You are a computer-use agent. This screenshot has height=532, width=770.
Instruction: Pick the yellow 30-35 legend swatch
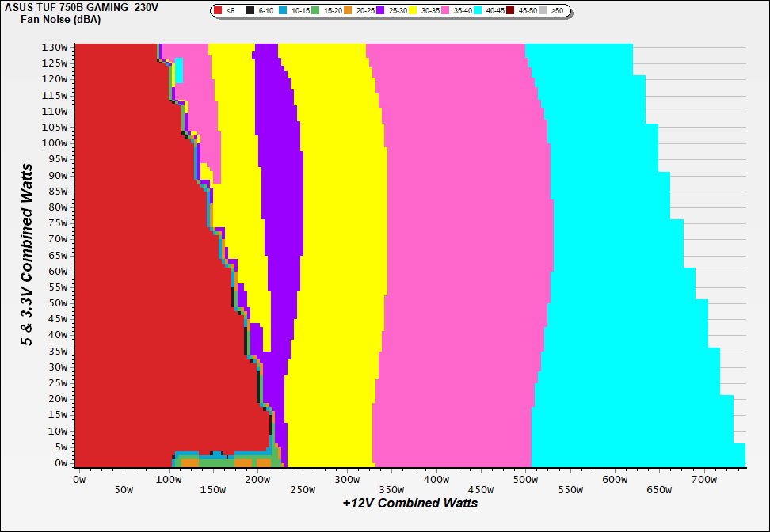tap(413, 11)
